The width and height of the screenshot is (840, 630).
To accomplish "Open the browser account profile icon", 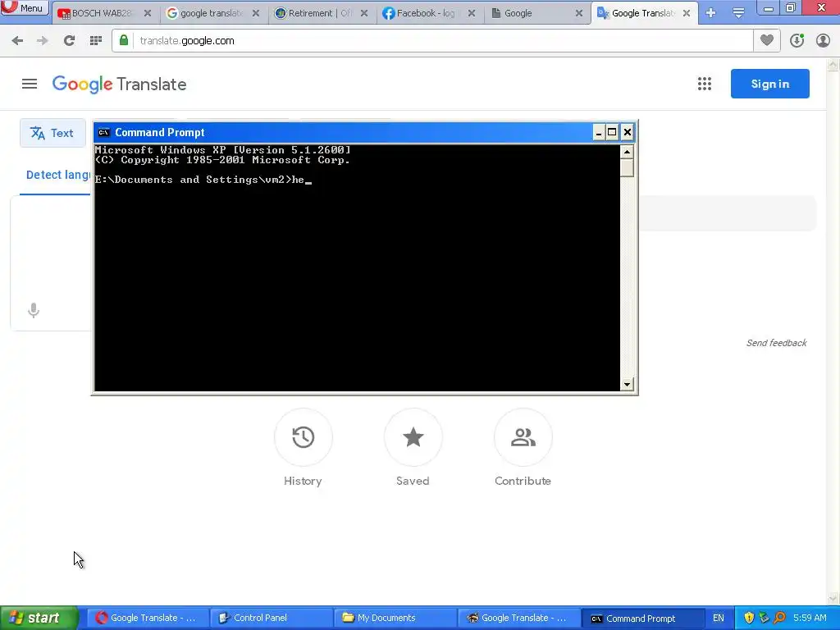I will pyautogui.click(x=823, y=40).
